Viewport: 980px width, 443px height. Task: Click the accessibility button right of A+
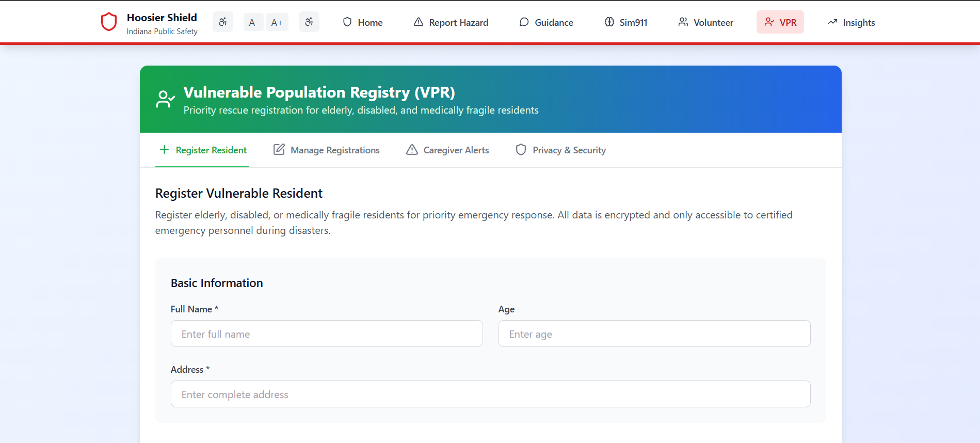tap(309, 22)
